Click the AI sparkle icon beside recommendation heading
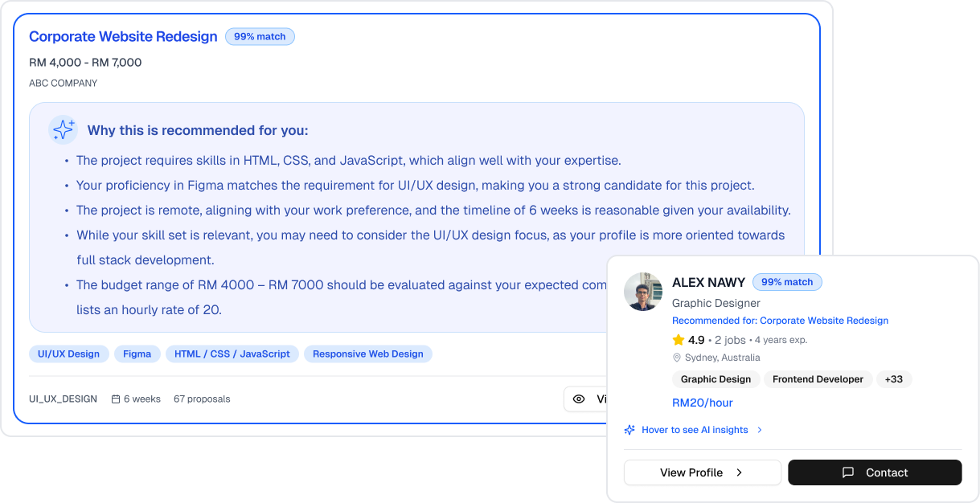 coord(63,130)
